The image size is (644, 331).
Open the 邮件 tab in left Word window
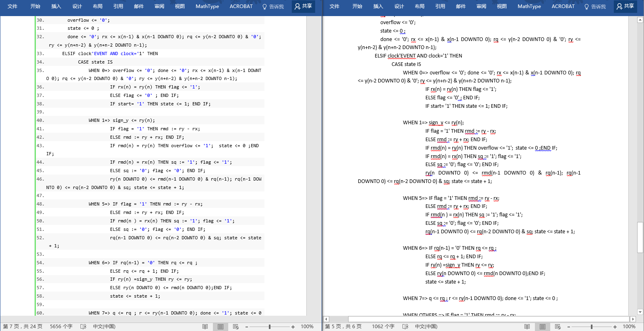click(x=139, y=6)
